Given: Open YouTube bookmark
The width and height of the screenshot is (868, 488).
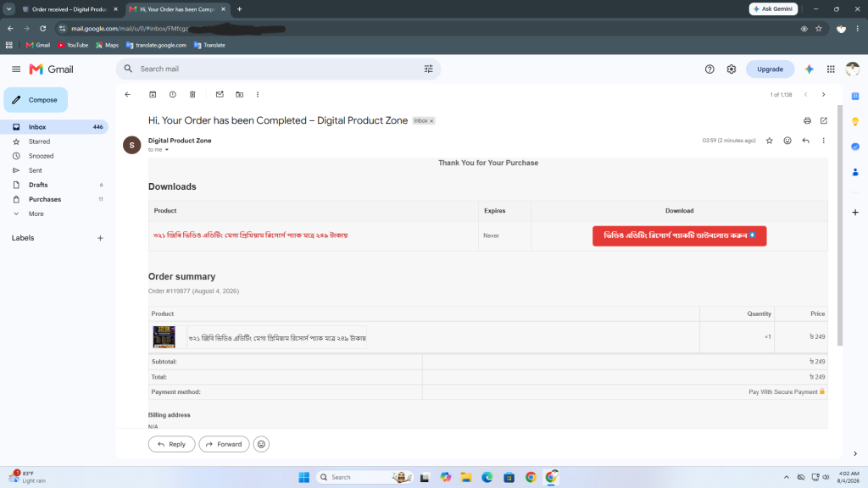Looking at the screenshot, I should (73, 46).
